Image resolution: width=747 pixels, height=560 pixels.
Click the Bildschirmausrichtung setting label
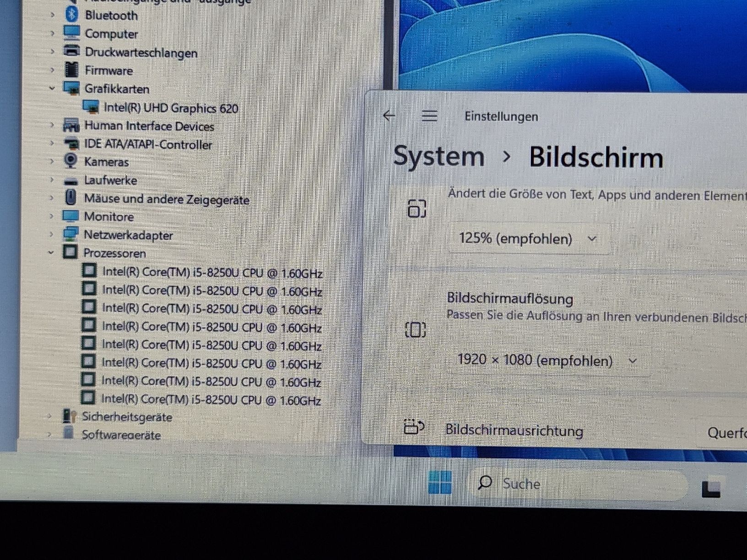[x=514, y=430]
